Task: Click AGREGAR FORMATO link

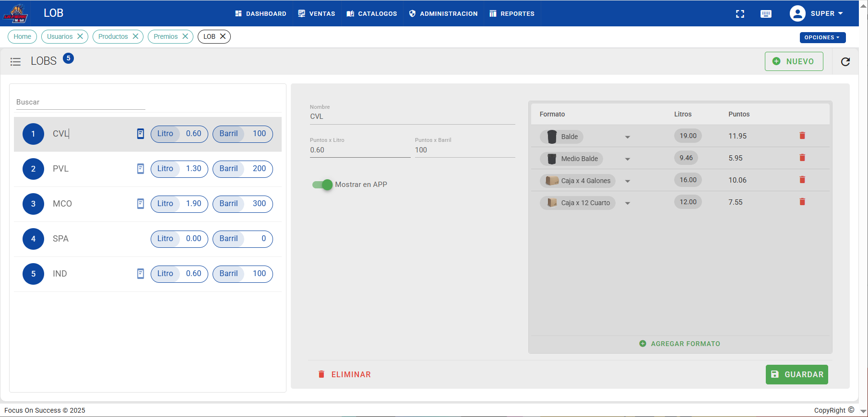Action: [680, 344]
